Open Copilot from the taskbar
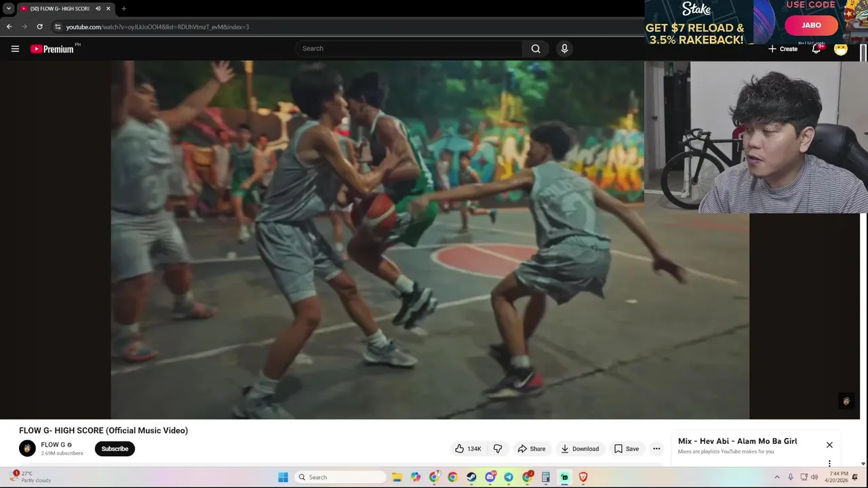Screen dimensions: 868x488 tap(416, 477)
